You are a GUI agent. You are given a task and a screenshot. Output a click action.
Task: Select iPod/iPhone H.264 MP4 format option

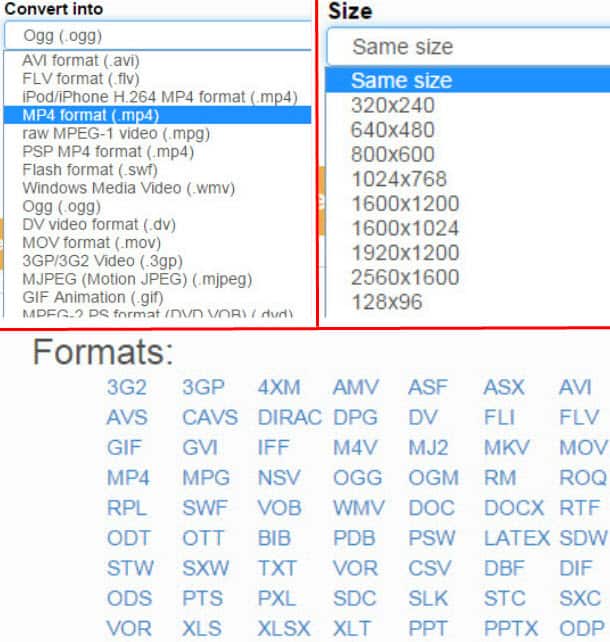160,97
